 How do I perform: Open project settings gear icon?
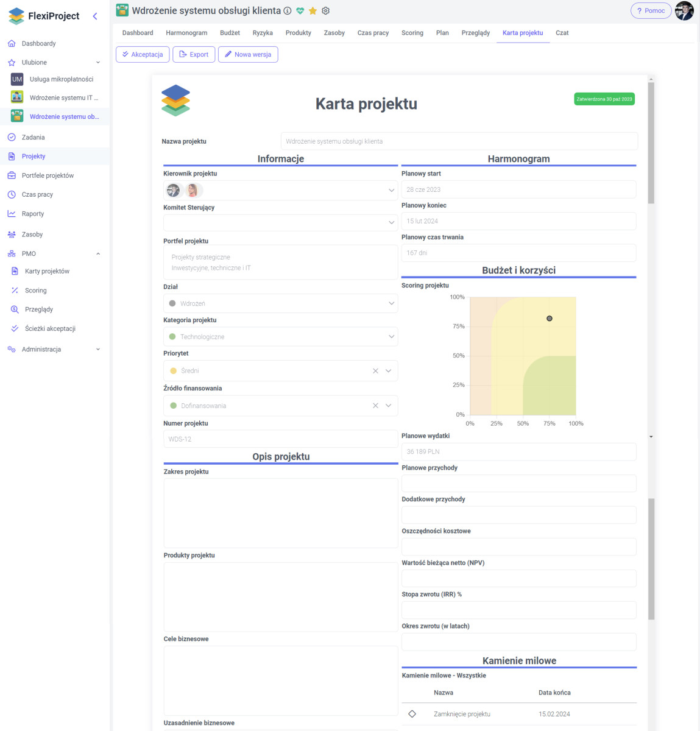click(x=325, y=11)
